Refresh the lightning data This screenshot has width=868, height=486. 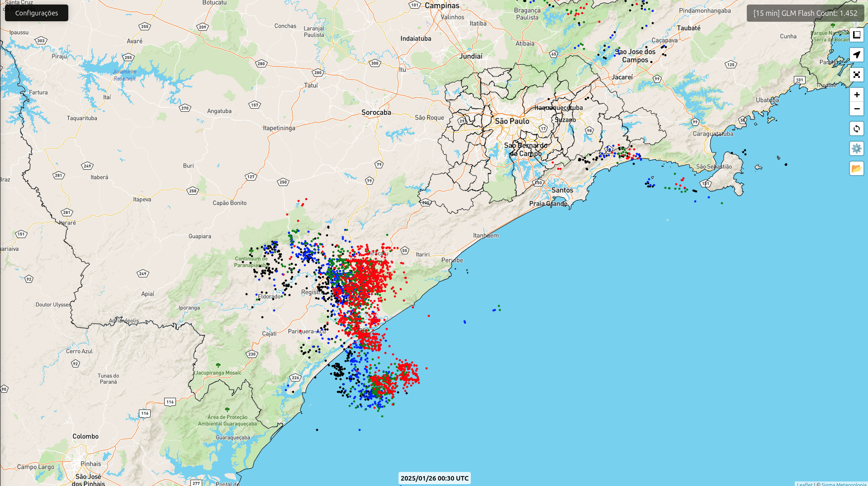(856, 129)
